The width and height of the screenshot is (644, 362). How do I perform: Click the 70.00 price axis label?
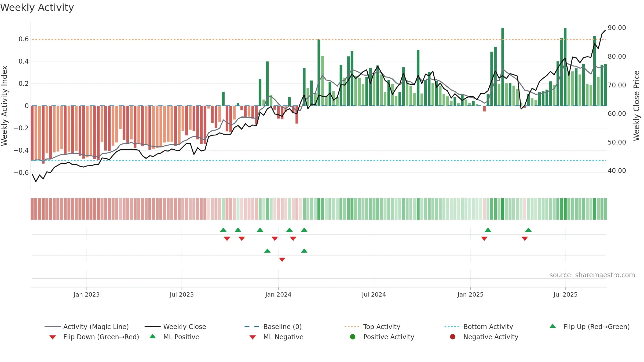pyautogui.click(x=617, y=85)
